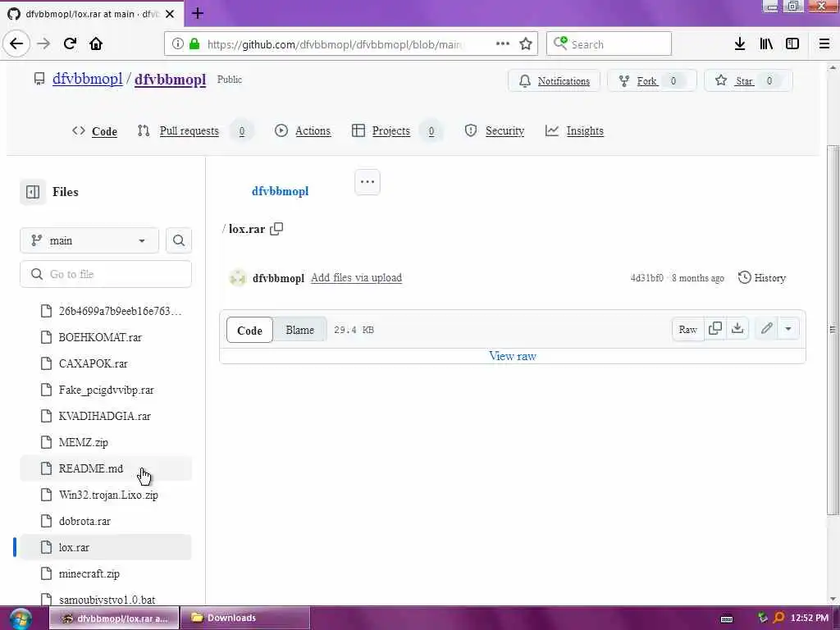Open the file History
The image size is (840, 630).
762,278
